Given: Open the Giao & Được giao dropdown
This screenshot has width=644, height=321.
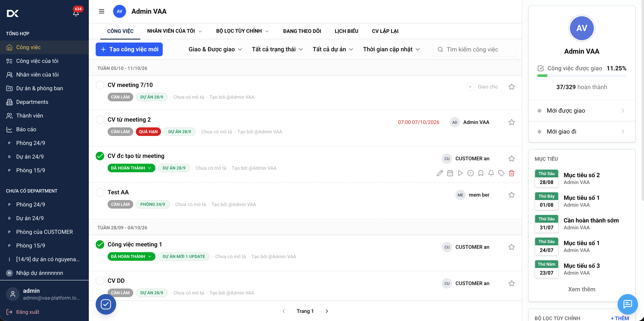Looking at the screenshot, I should (x=215, y=49).
